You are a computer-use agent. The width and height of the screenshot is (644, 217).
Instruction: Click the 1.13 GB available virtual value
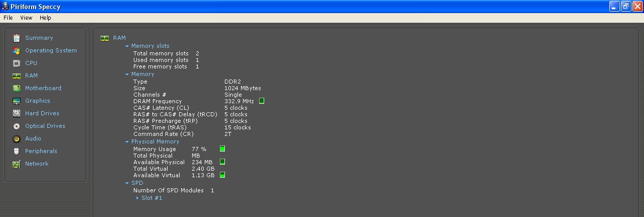(x=203, y=175)
